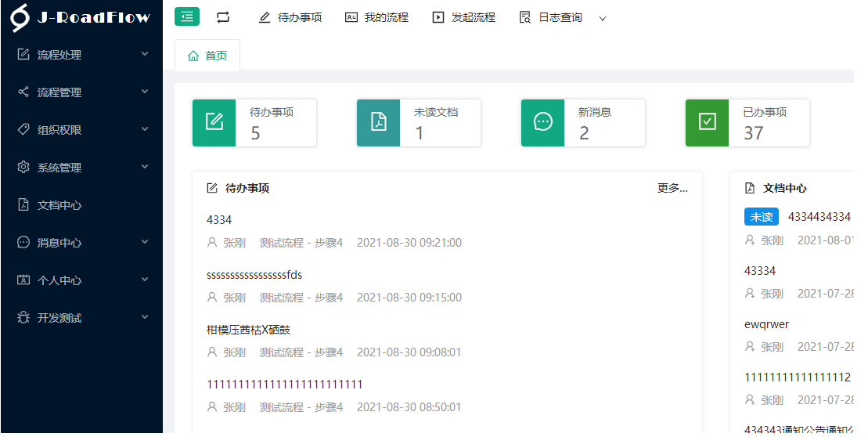Click teal 未读文档 PDF card icon
The image size is (868, 437).
379,122
